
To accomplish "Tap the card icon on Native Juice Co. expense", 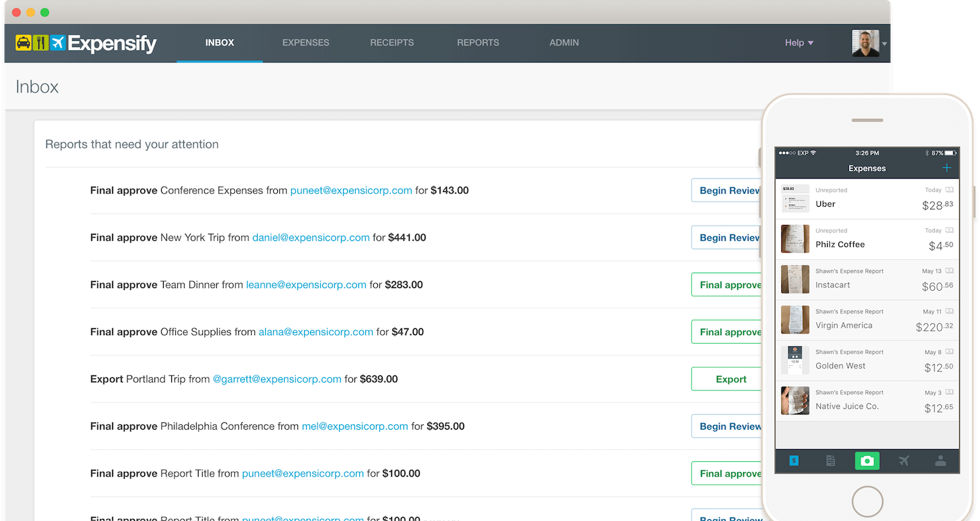I will pos(949,392).
